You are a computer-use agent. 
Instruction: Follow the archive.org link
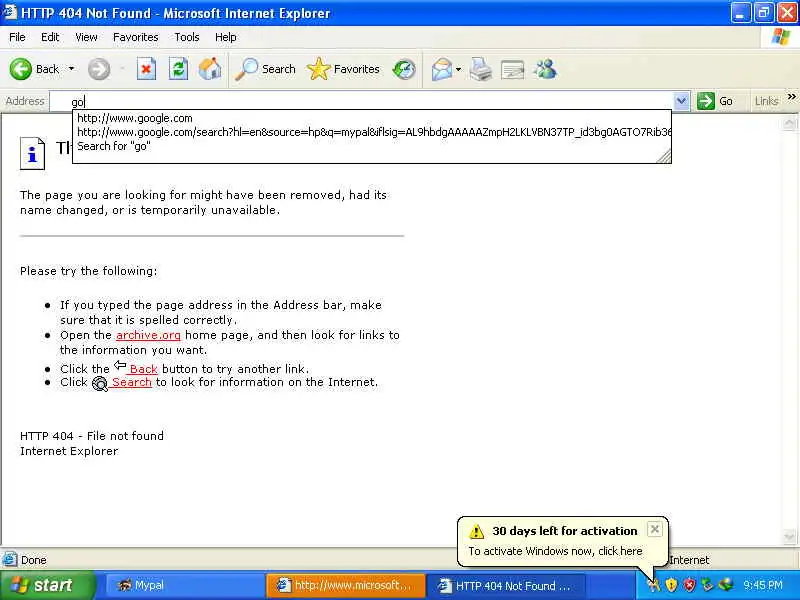point(148,335)
